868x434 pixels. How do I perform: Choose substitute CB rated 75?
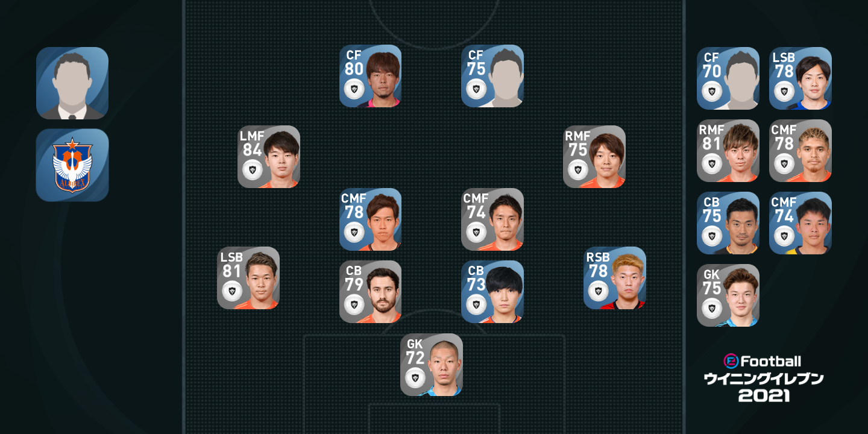[728, 223]
